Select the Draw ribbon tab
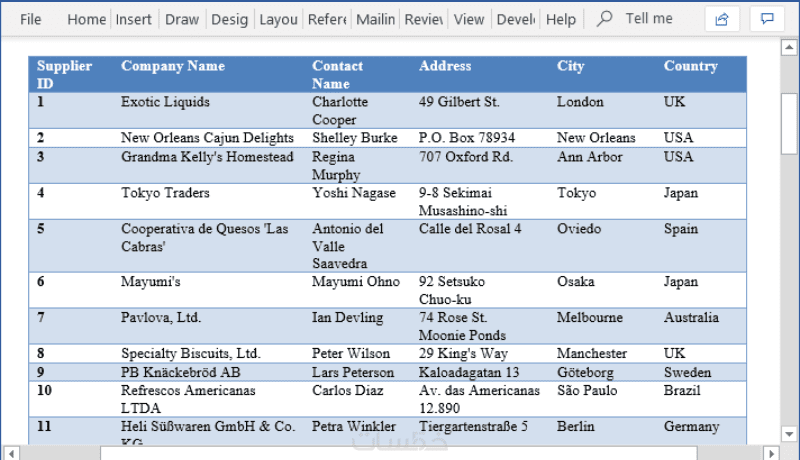 point(182,19)
